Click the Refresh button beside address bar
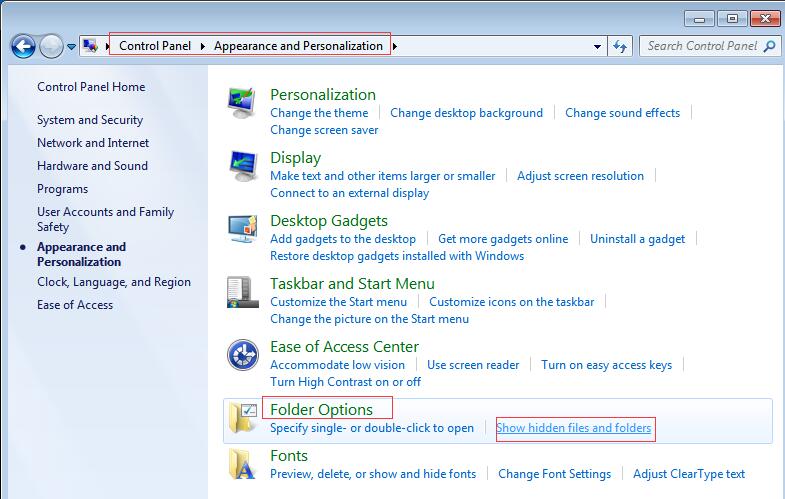785x499 pixels. point(620,47)
